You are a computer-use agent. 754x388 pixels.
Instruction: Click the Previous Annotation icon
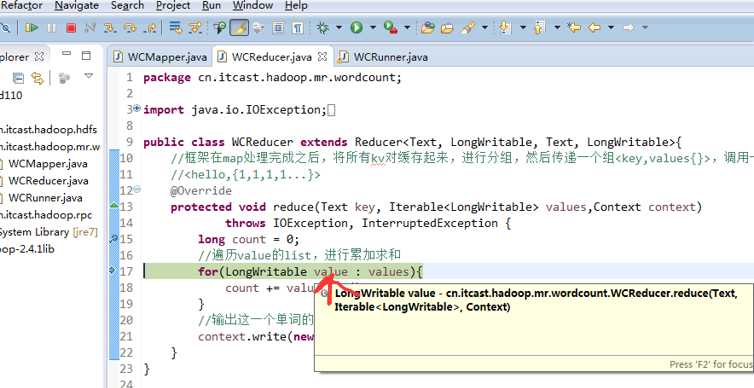(x=539, y=28)
